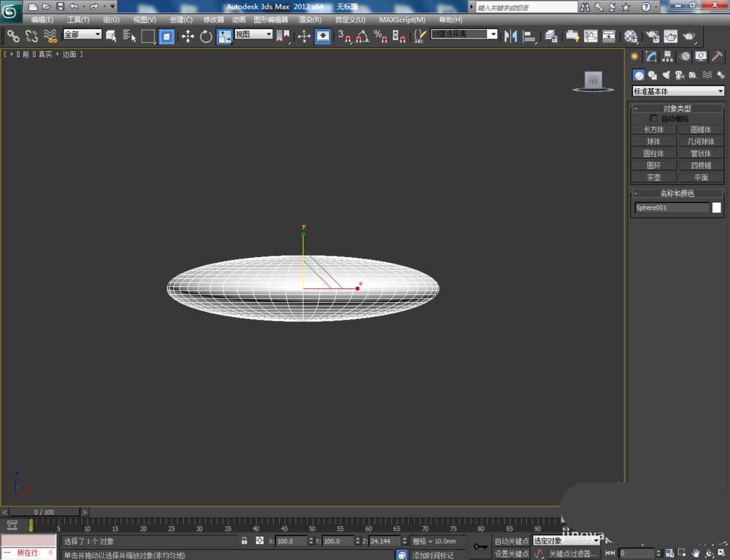Click the Render teapot icon
The image size is (730, 560).
coord(688,36)
